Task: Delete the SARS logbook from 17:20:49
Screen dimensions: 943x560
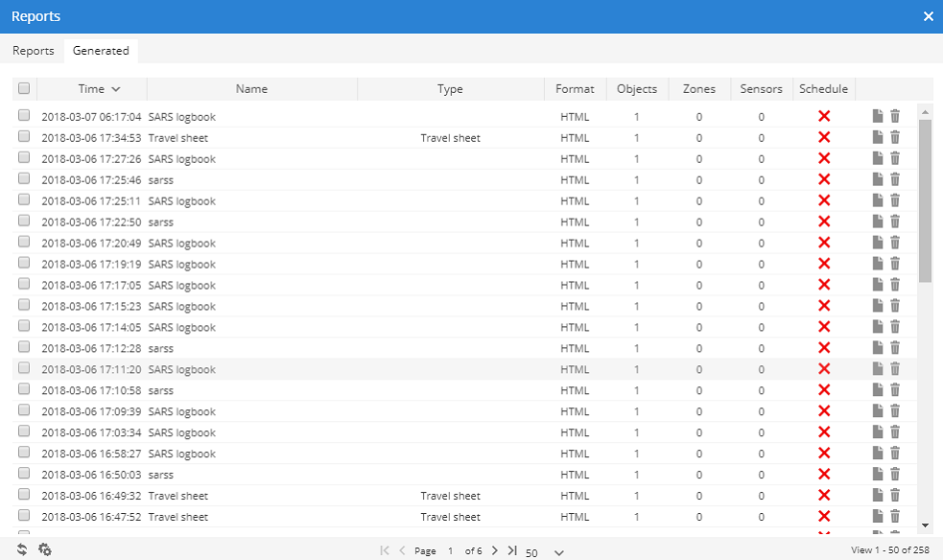Action: coord(895,243)
